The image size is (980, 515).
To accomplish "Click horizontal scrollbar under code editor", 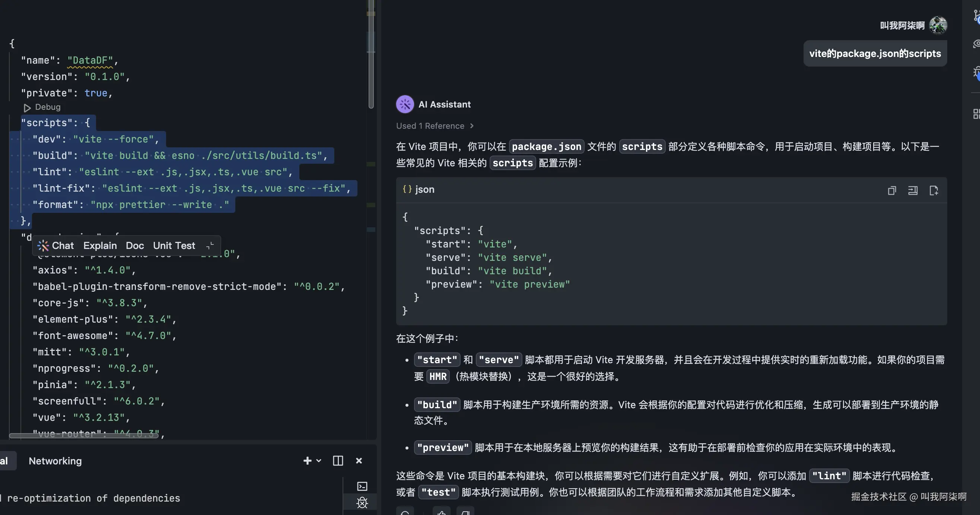I will [x=84, y=436].
